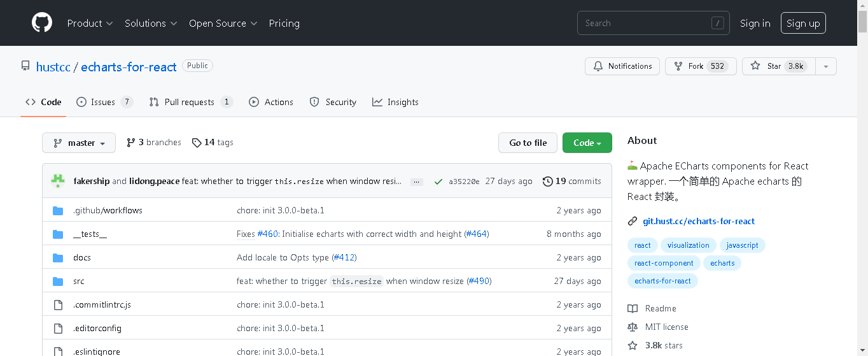Screen dimensions: 868x356
Task: Open the 19 commits history
Action: coord(571,181)
